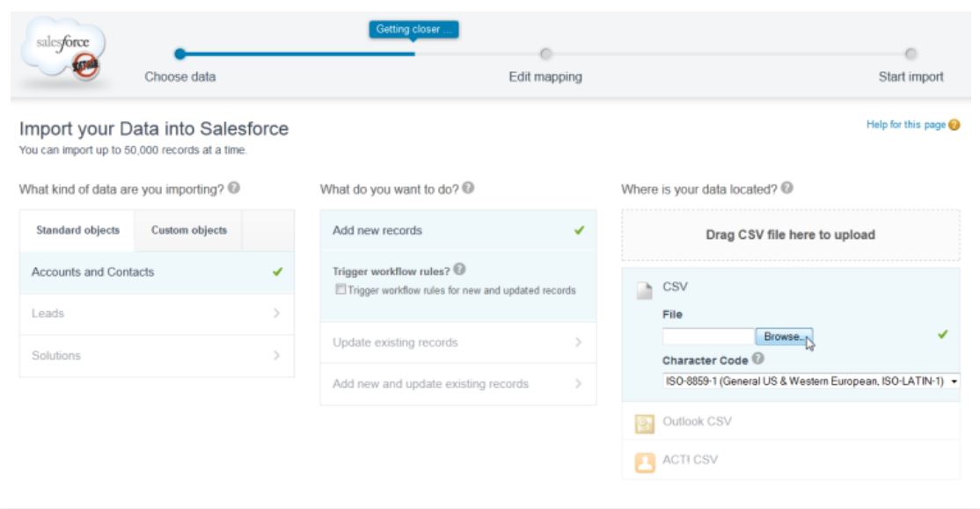Click the Choose data step marker
This screenshot has width=980, height=509.
pyautogui.click(x=180, y=54)
